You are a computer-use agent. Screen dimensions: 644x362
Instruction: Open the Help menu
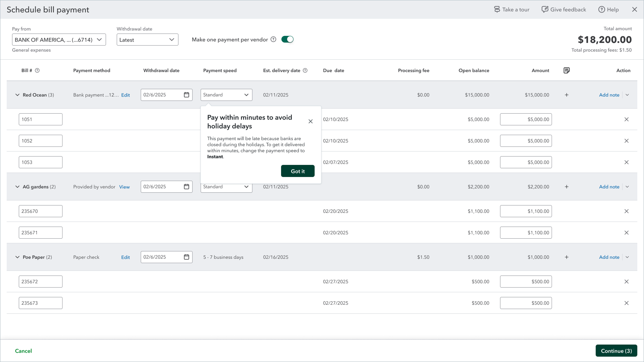click(608, 9)
